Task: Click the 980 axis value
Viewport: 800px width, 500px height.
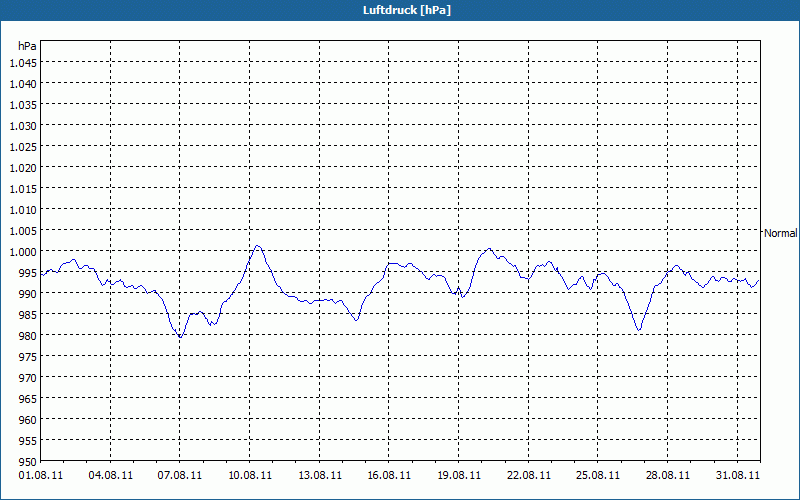Action: 28,336
